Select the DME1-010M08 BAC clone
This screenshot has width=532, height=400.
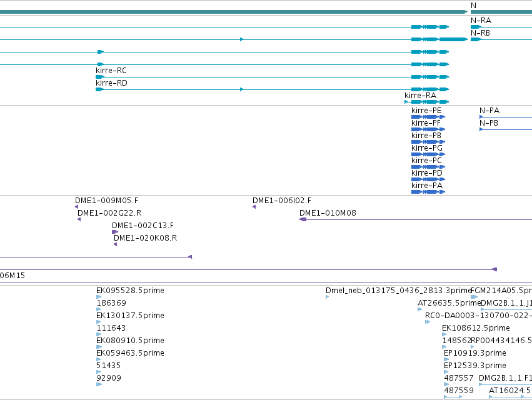416,219
